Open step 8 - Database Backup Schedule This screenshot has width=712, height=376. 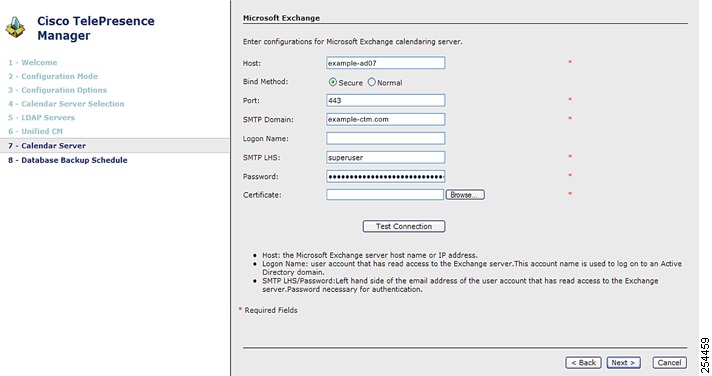[68, 160]
